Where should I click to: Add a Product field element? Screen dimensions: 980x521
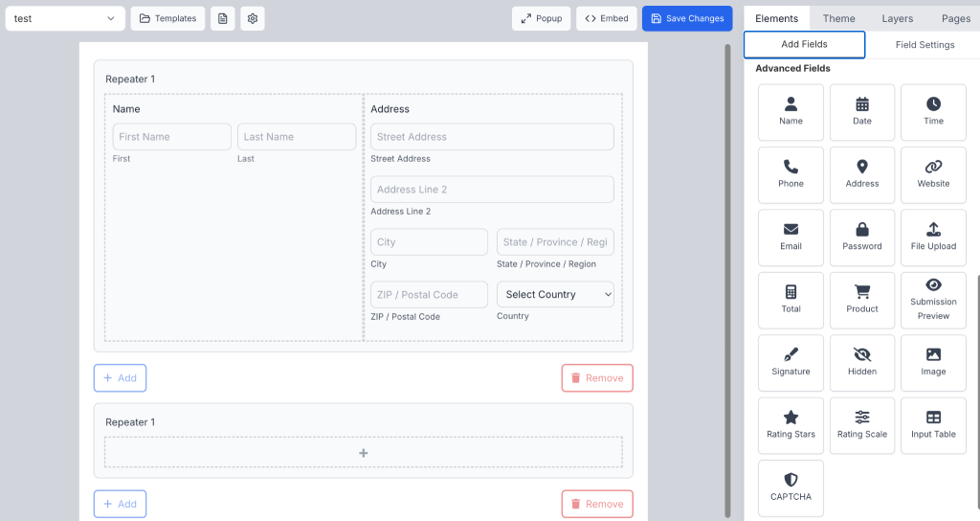[x=861, y=299]
